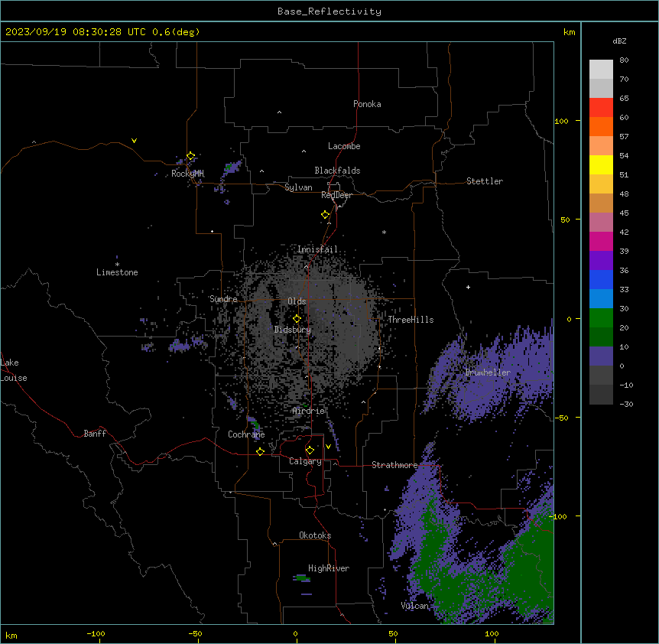Click white asterisk marker east of Innisfail
Image resolution: width=659 pixels, height=644 pixels.
[x=384, y=232]
